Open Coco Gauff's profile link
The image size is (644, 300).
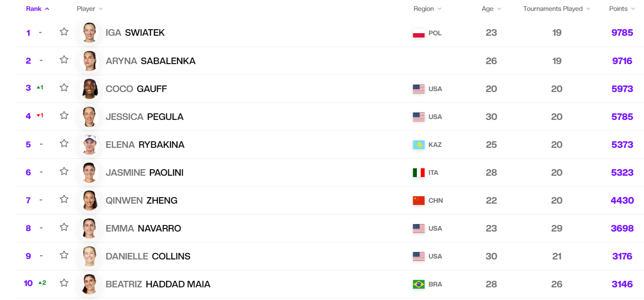(x=136, y=89)
